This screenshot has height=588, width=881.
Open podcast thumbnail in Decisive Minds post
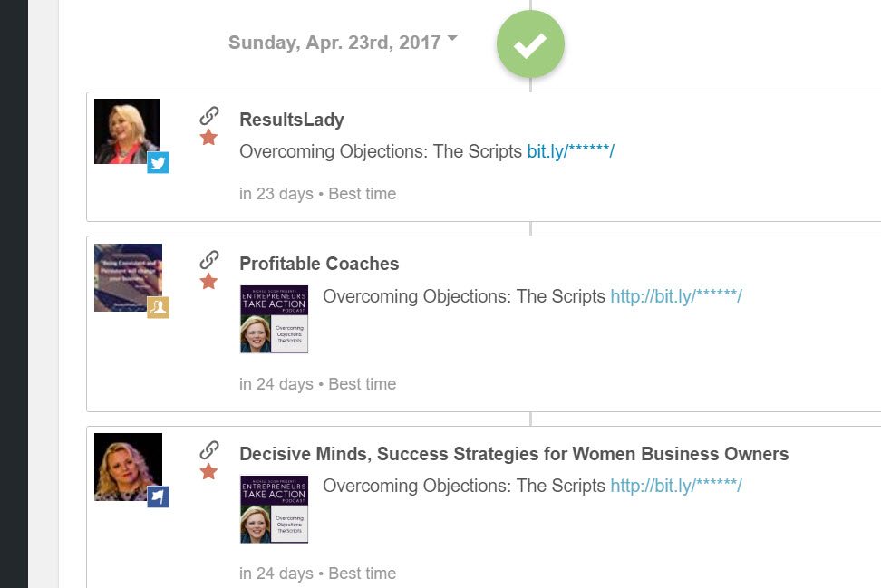(275, 509)
